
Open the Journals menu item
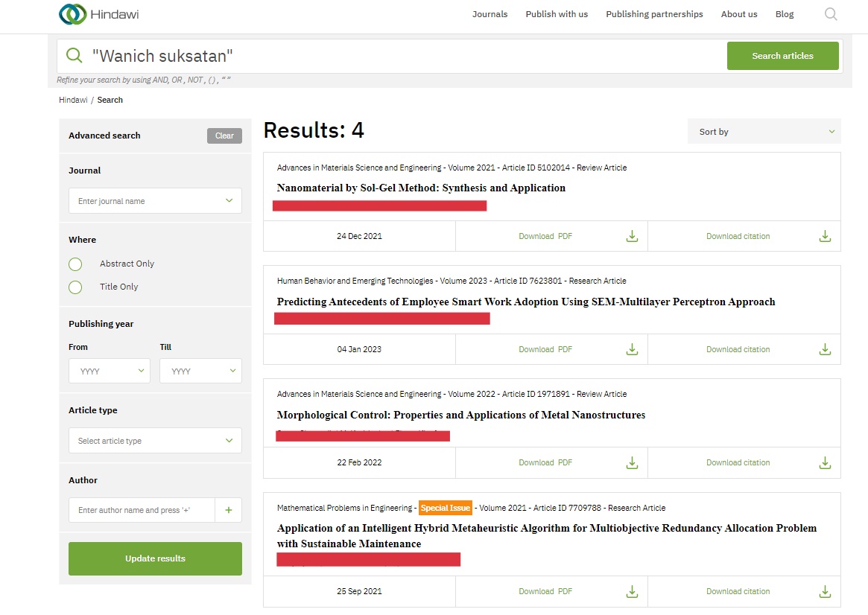(x=490, y=14)
